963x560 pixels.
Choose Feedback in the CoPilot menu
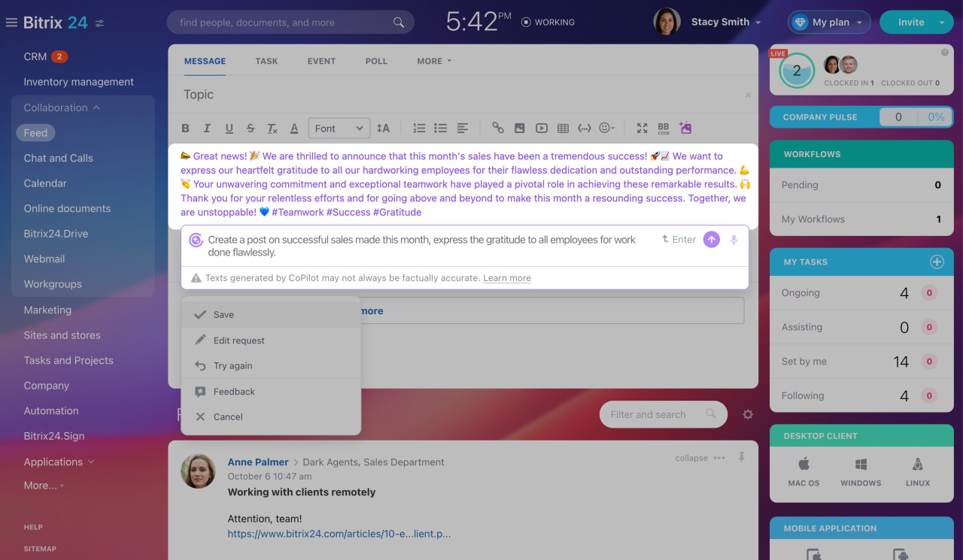pos(271,392)
